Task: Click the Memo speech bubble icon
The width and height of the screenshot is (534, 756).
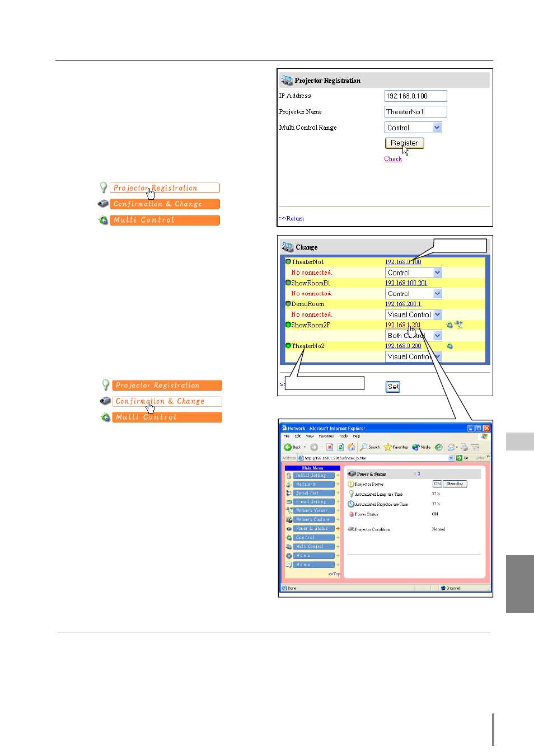Action: point(289,565)
